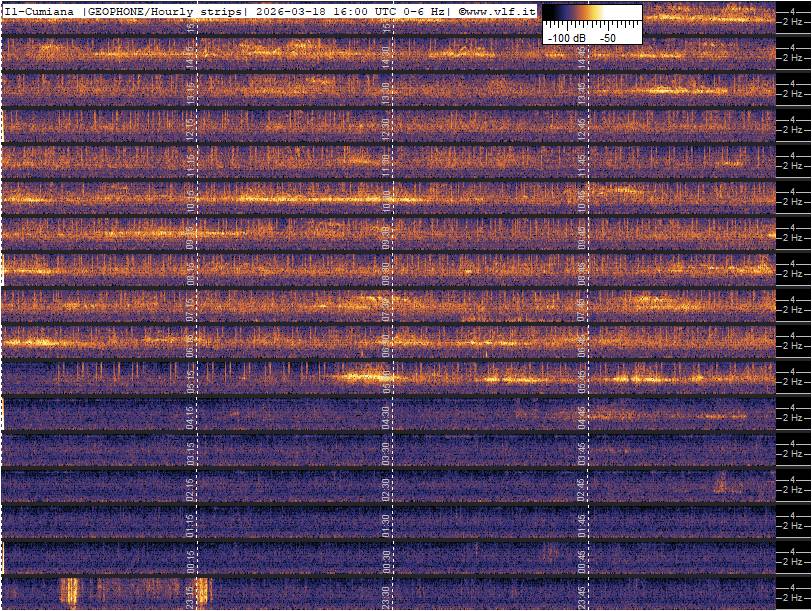
Task: Click the 23:30 time marker
Action: tap(386, 595)
